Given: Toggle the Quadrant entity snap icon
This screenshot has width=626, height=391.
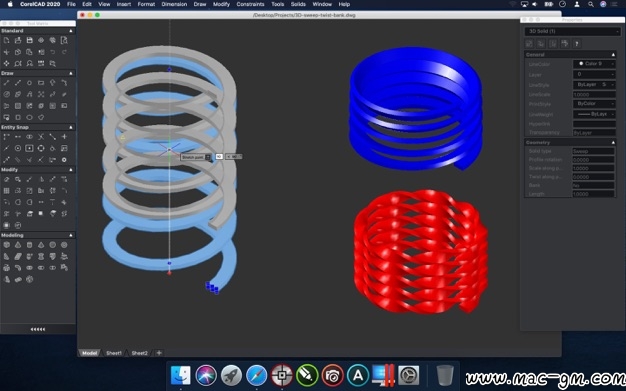Looking at the screenshot, I should 41,148.
